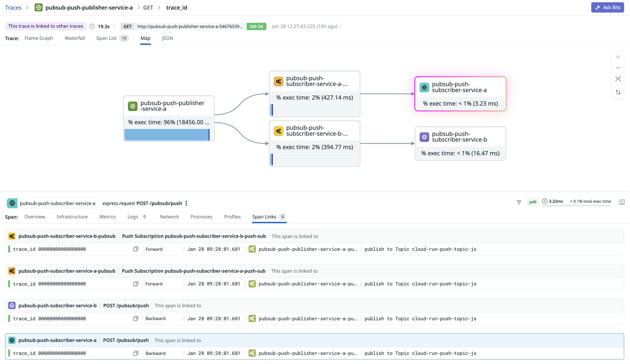630x364 pixels.
Task: Switch to the Network span tab
Action: [x=169, y=217]
